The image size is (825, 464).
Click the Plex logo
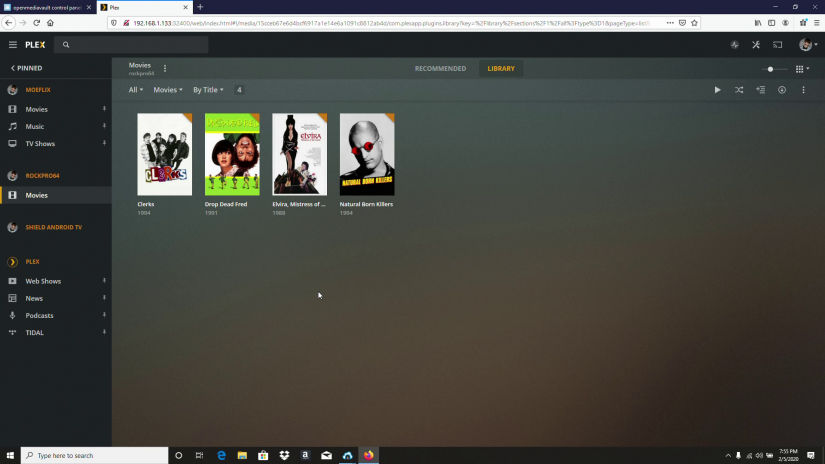click(x=35, y=45)
